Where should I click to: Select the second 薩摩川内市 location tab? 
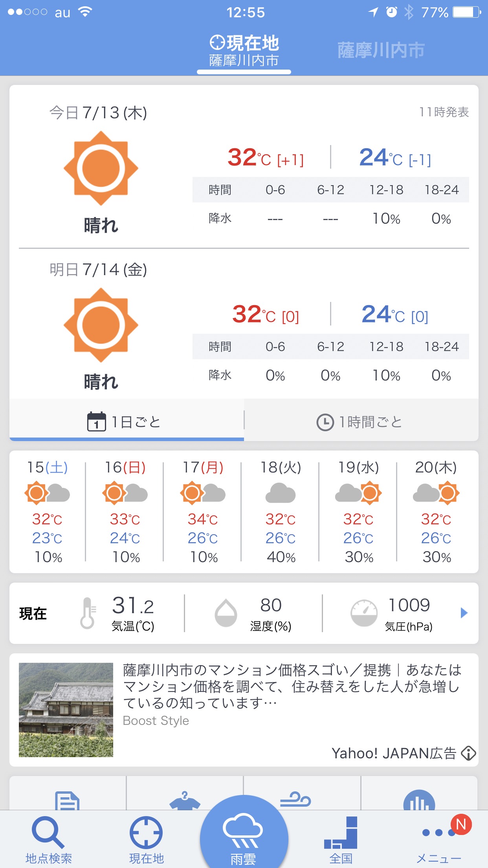tap(381, 50)
